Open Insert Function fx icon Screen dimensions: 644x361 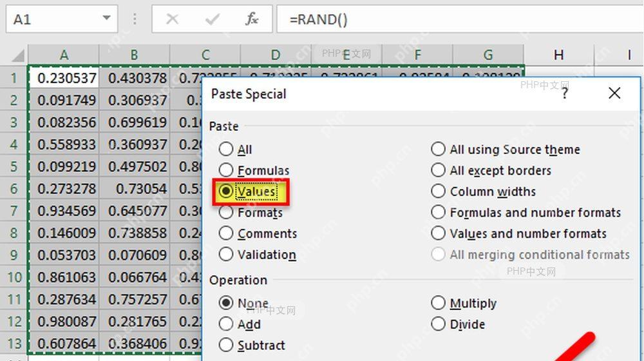pyautogui.click(x=251, y=19)
